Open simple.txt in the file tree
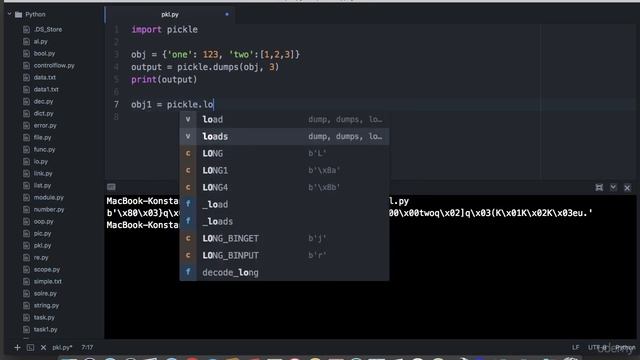 (x=47, y=282)
